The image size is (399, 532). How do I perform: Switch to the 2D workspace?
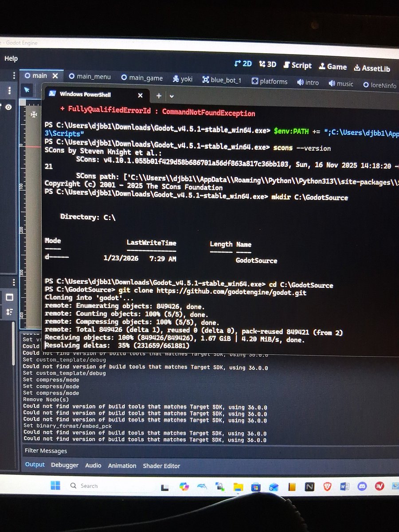click(243, 64)
